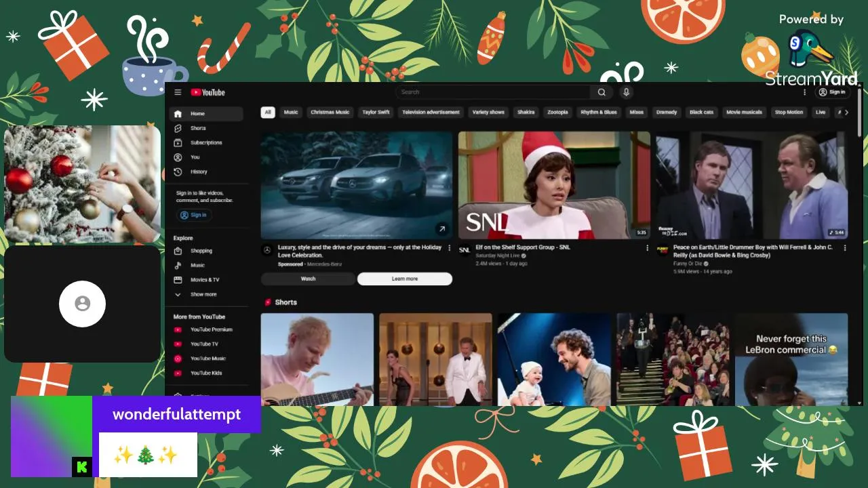Click the search magnifier button
Viewport: 868px width, 488px height.
601,92
